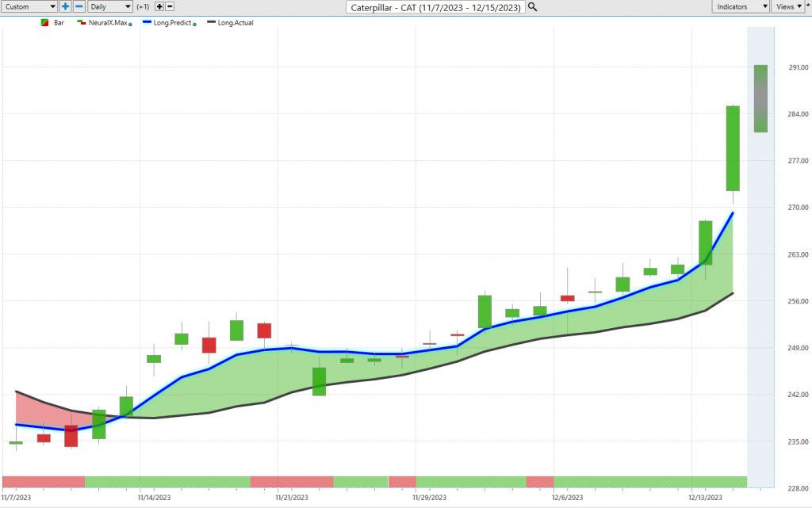Click the NeuralX.Max legend label

pyautogui.click(x=108, y=23)
